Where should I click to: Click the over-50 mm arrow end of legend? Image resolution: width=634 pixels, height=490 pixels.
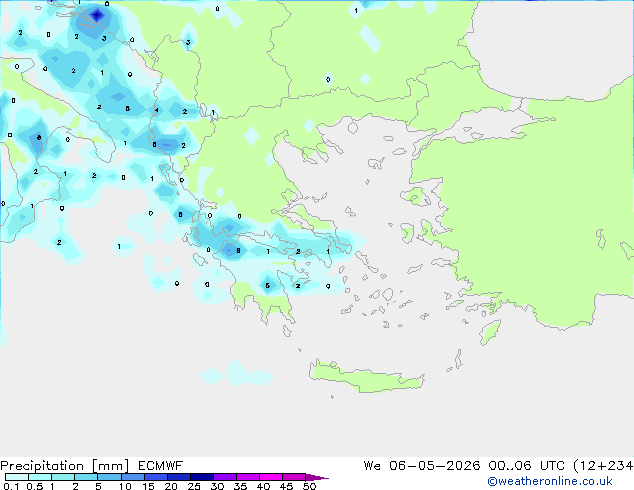317,477
